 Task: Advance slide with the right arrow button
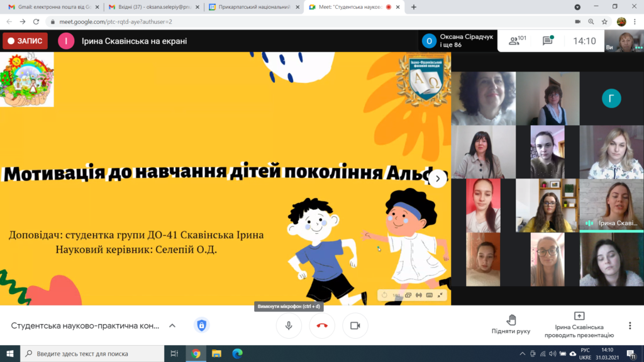point(438,178)
